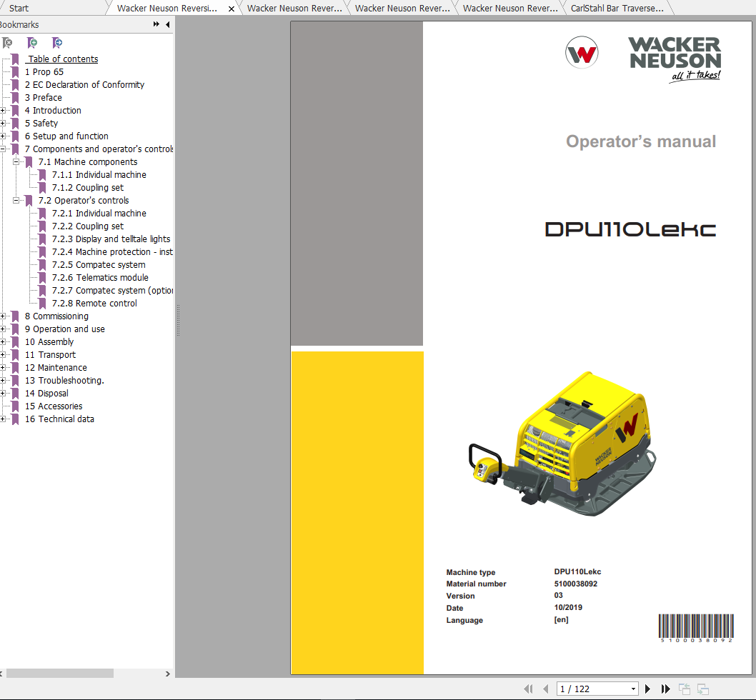Image resolution: width=756 pixels, height=700 pixels.
Task: Go to the previous page
Action: (x=546, y=689)
